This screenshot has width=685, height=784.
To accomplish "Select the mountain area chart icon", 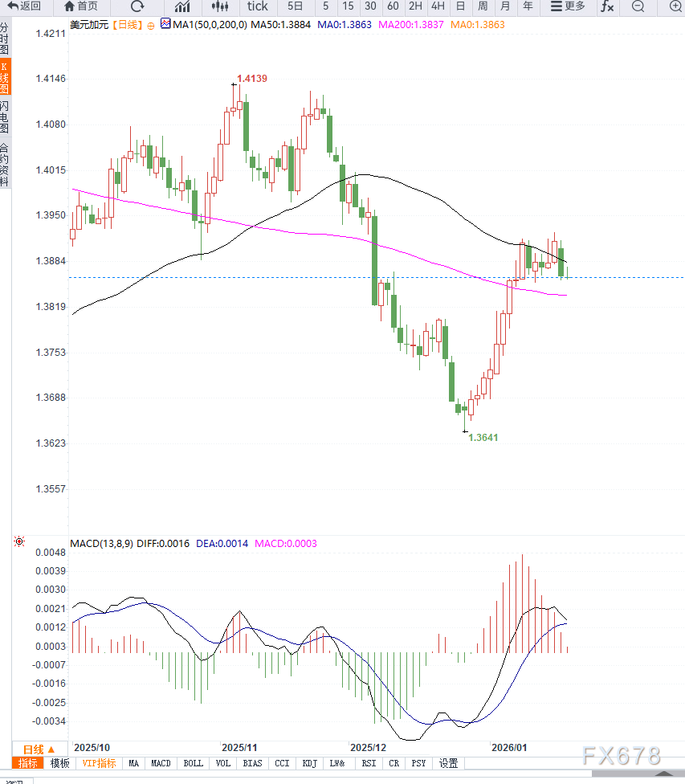I will click(x=182, y=6).
